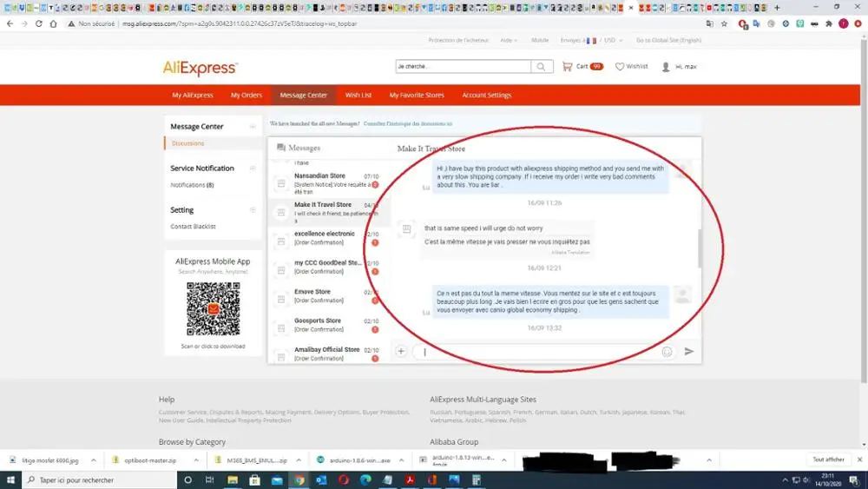Open the My Orders tab
The width and height of the screenshot is (868, 489).
pyautogui.click(x=247, y=96)
